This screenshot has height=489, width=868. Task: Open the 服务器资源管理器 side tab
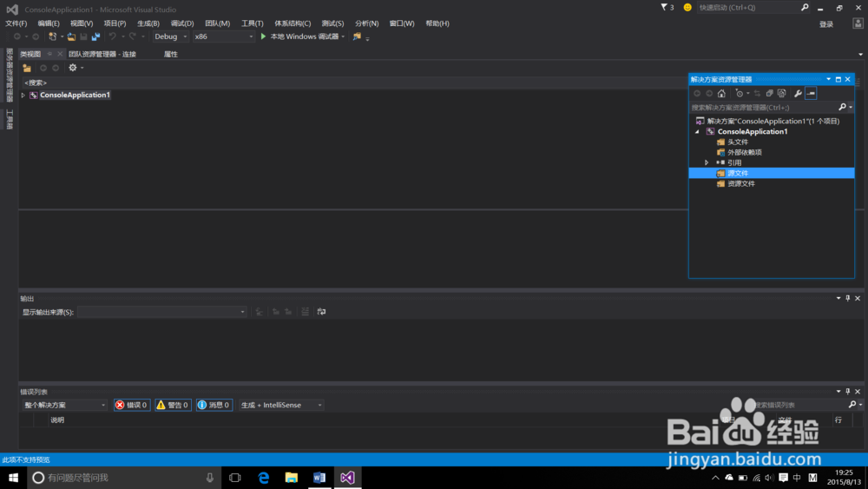(x=10, y=76)
